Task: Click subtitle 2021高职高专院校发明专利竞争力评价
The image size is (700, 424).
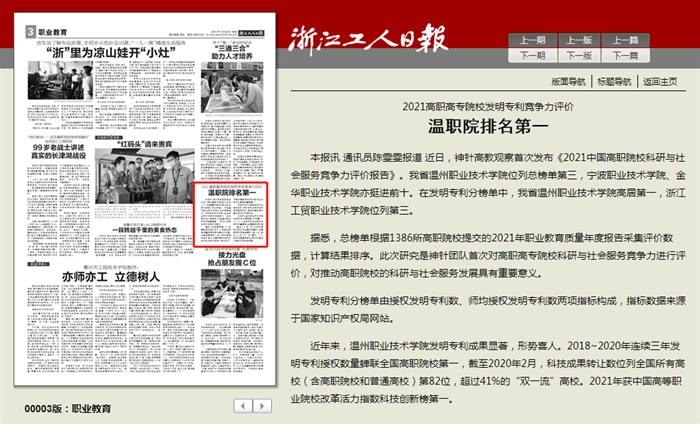Action: click(x=488, y=106)
